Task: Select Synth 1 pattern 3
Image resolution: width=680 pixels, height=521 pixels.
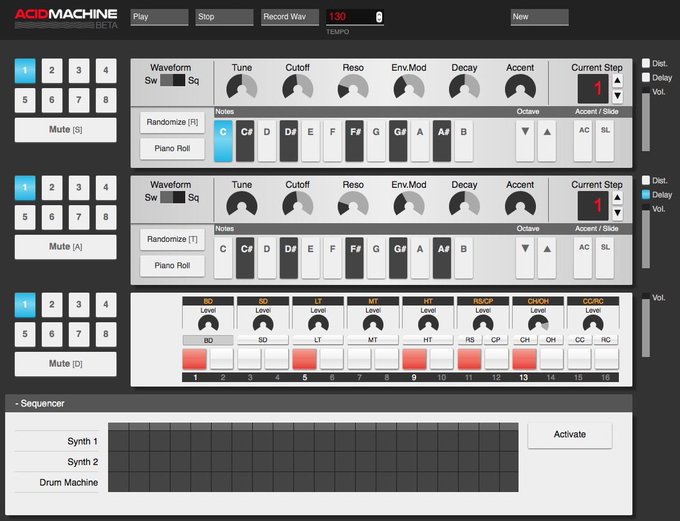Action: 79,70
